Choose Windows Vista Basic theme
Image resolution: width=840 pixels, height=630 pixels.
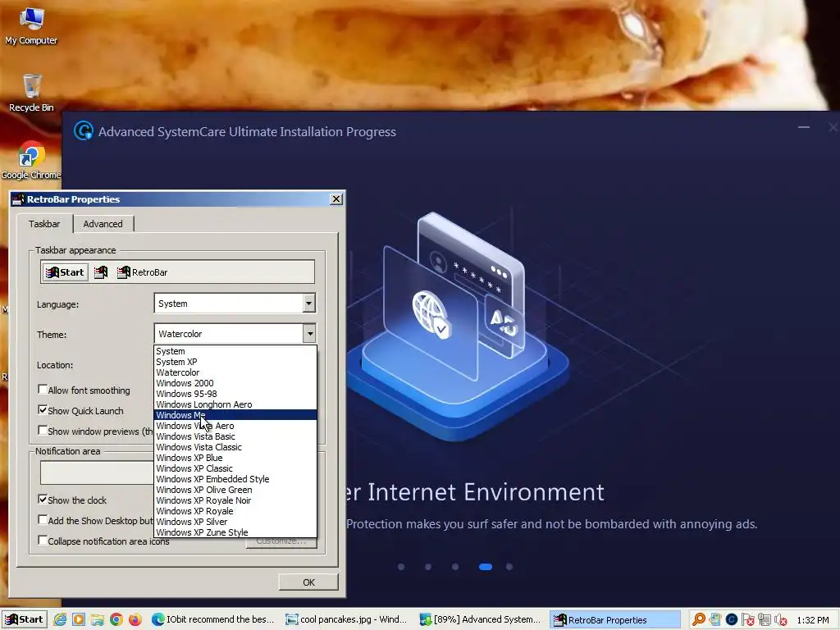coord(235,436)
